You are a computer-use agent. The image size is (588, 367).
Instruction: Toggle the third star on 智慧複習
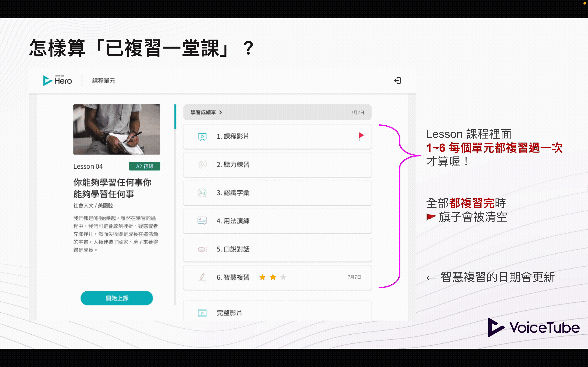click(283, 277)
